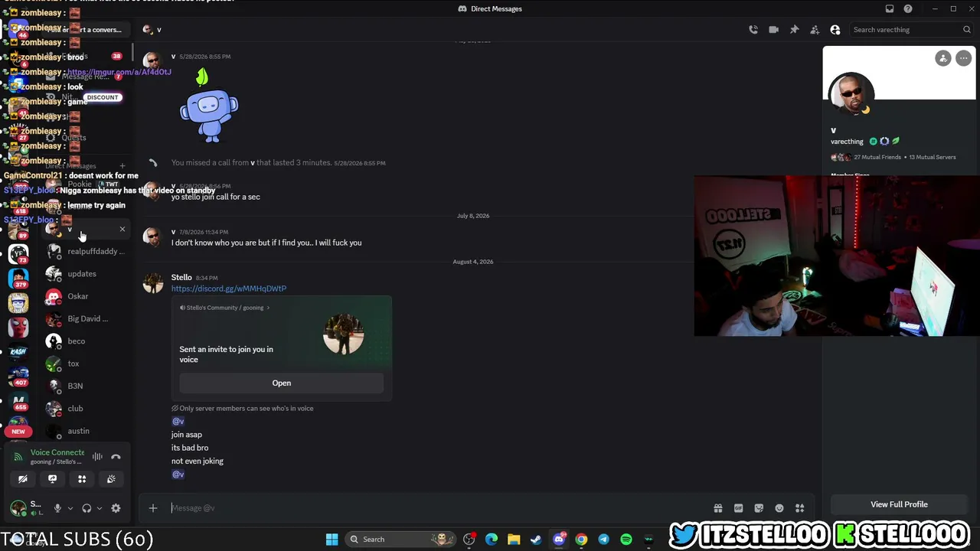Open Discord user settings gear
980x551 pixels.
coord(116,508)
